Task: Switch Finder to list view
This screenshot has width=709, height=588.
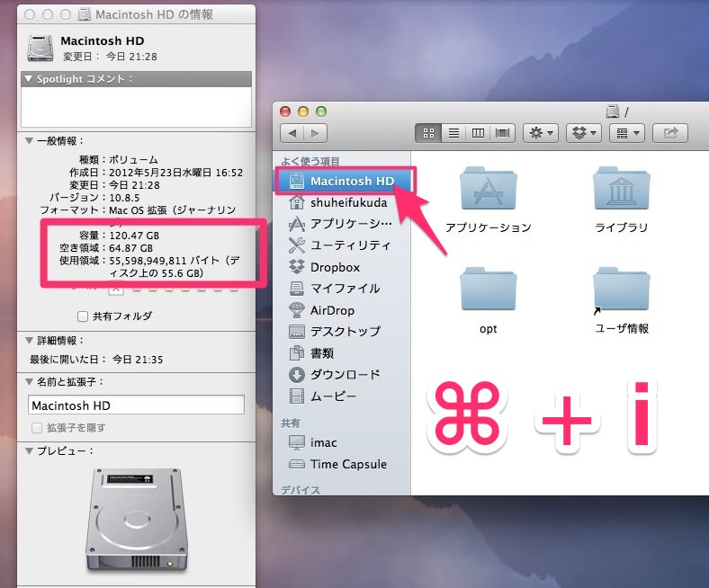Action: (453, 133)
